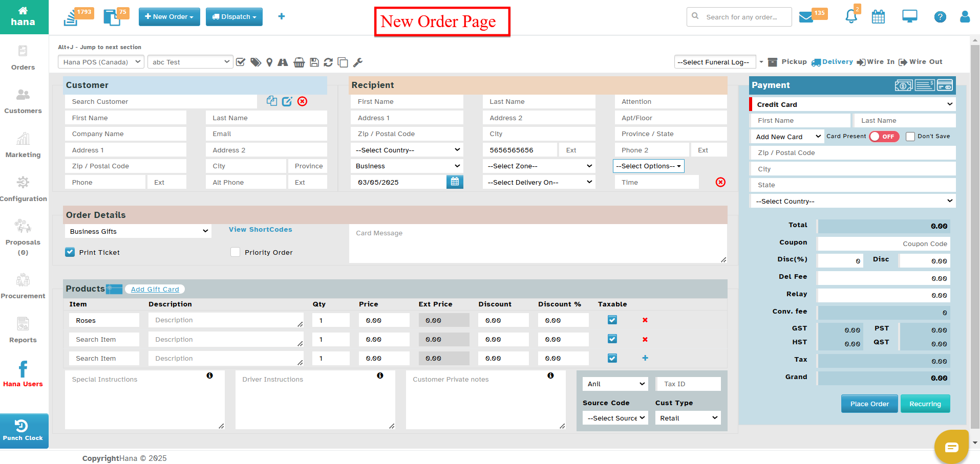This screenshot has width=980, height=464.
Task: Click the Search for any order field
Action: tap(739, 17)
